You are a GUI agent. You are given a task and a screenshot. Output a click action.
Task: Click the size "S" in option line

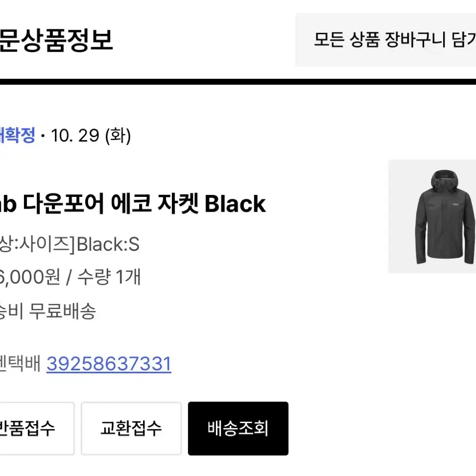tap(136, 245)
